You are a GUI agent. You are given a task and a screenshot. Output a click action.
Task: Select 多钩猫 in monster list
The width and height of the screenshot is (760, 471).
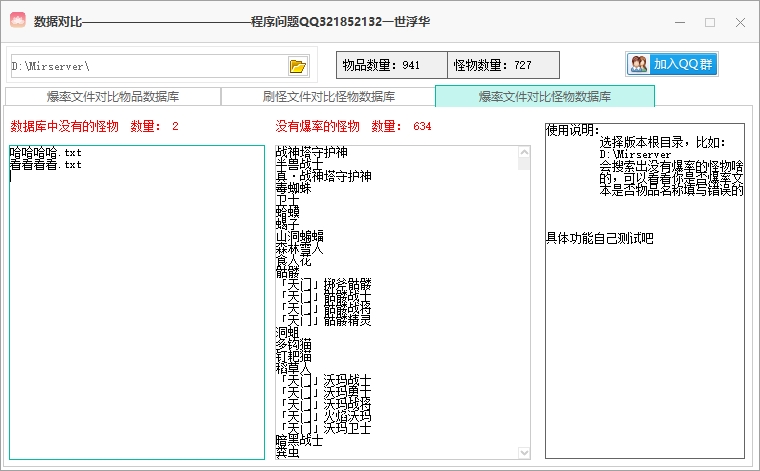pyautogui.click(x=294, y=344)
